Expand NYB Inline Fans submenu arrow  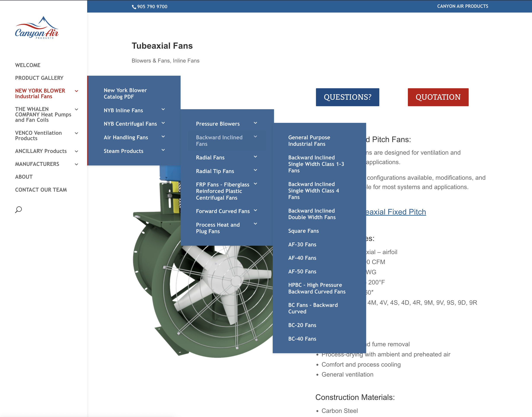click(163, 109)
